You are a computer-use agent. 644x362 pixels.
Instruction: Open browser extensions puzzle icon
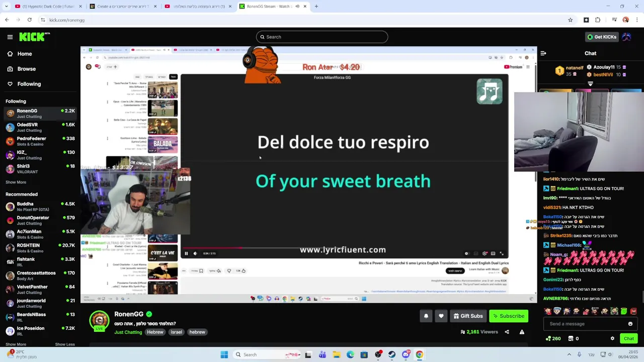pos(598,20)
